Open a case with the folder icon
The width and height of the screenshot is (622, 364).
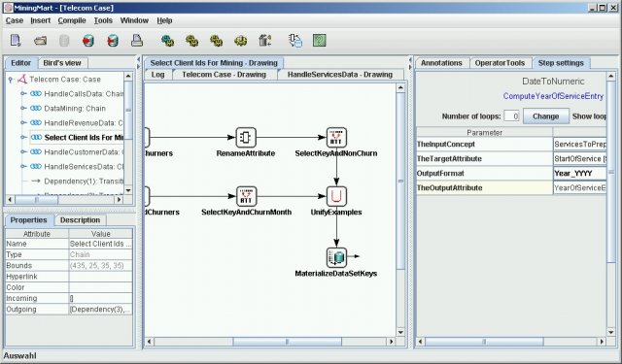coord(40,41)
